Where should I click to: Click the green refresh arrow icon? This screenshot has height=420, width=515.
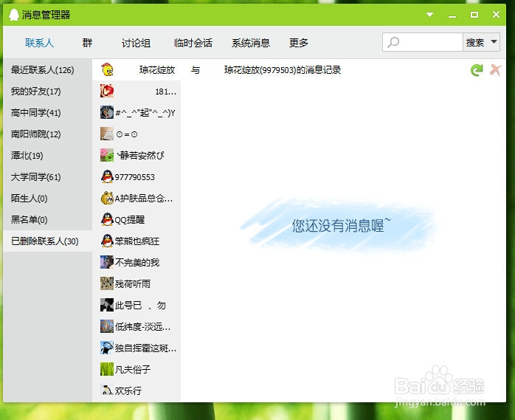pyautogui.click(x=476, y=69)
